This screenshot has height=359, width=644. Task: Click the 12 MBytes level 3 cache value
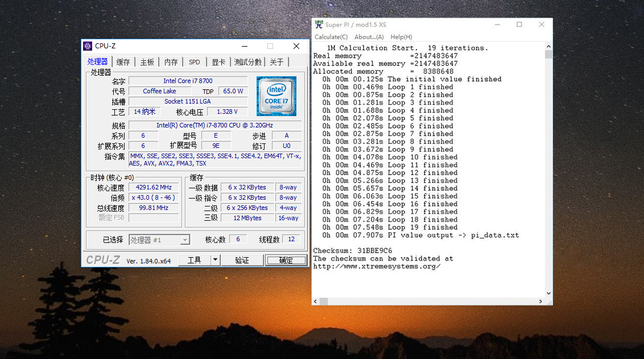pyautogui.click(x=247, y=218)
